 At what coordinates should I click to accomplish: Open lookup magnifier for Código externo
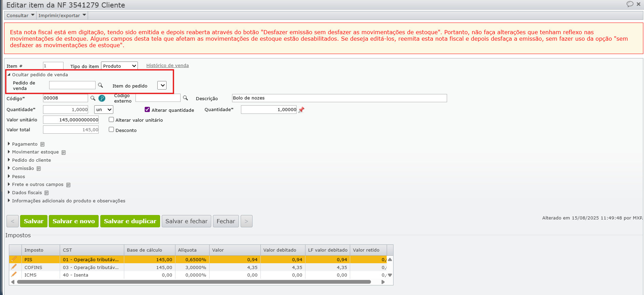pos(185,98)
